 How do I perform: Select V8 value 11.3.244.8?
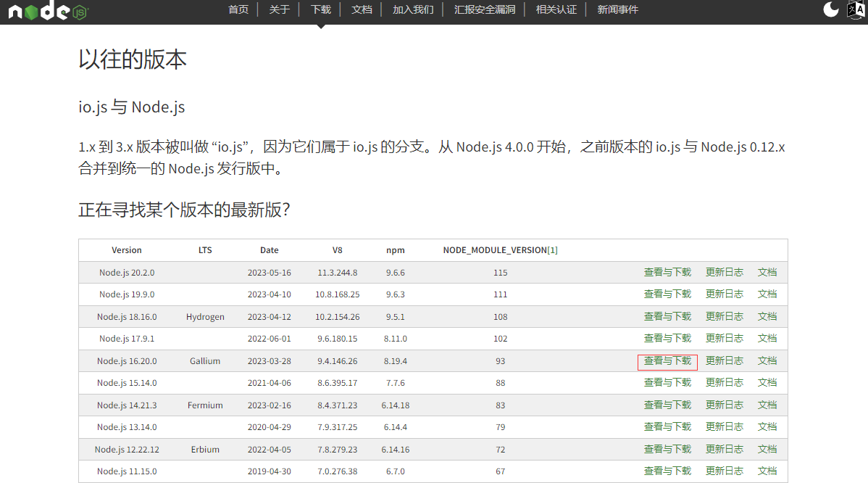point(337,273)
